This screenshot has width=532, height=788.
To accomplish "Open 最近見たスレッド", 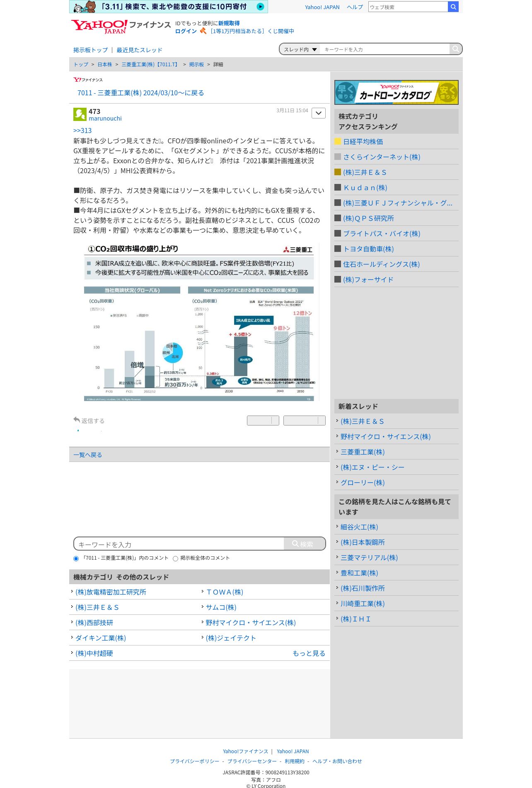I will click(x=139, y=50).
